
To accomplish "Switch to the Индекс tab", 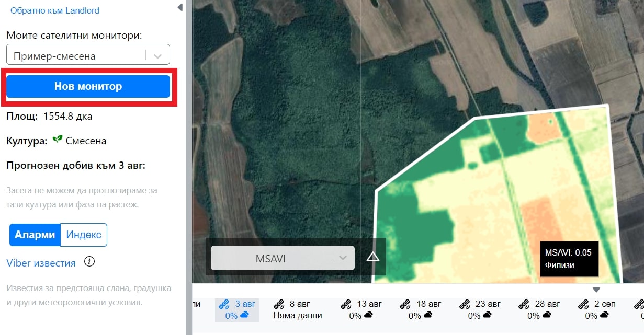I will pyautogui.click(x=84, y=235).
